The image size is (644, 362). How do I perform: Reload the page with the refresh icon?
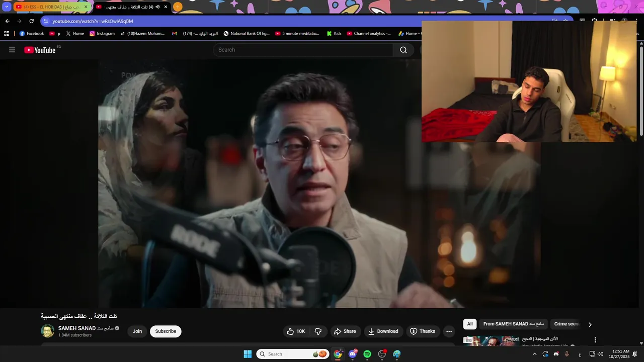click(31, 21)
